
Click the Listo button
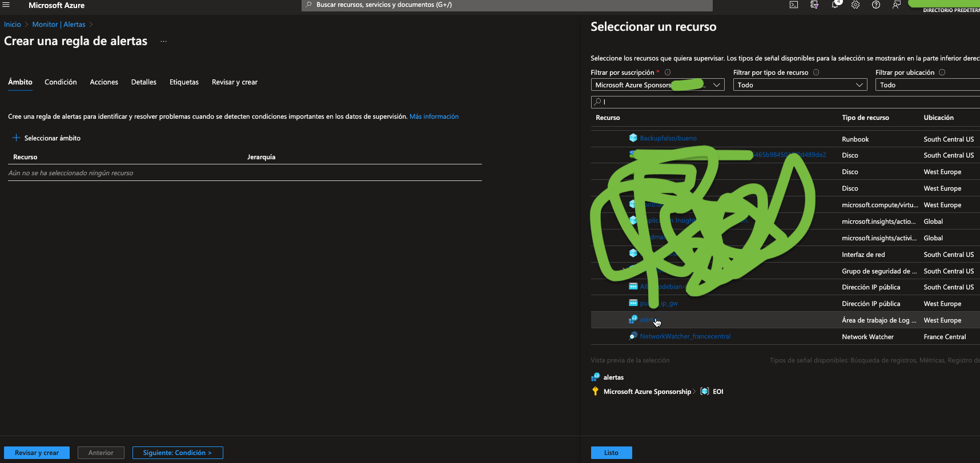pyautogui.click(x=611, y=453)
